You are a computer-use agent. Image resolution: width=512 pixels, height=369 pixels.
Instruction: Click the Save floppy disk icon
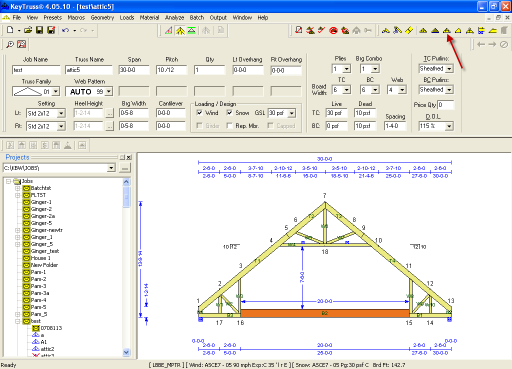coord(39,30)
